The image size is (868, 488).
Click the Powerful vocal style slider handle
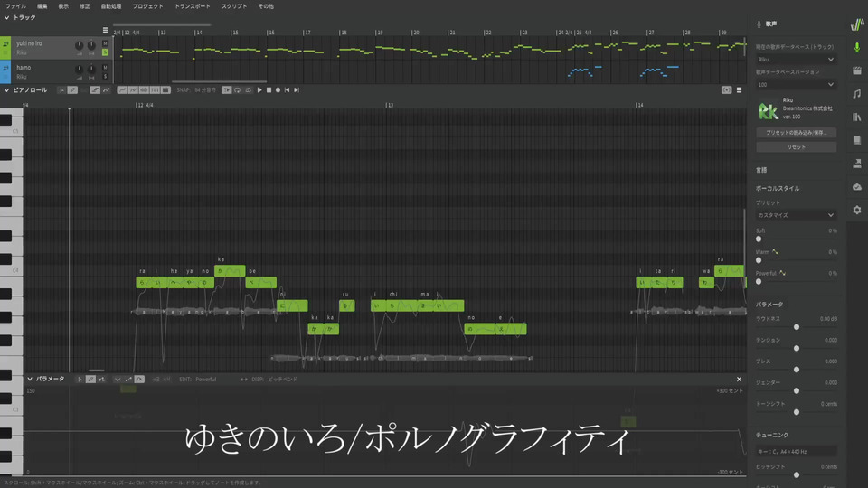coord(759,282)
